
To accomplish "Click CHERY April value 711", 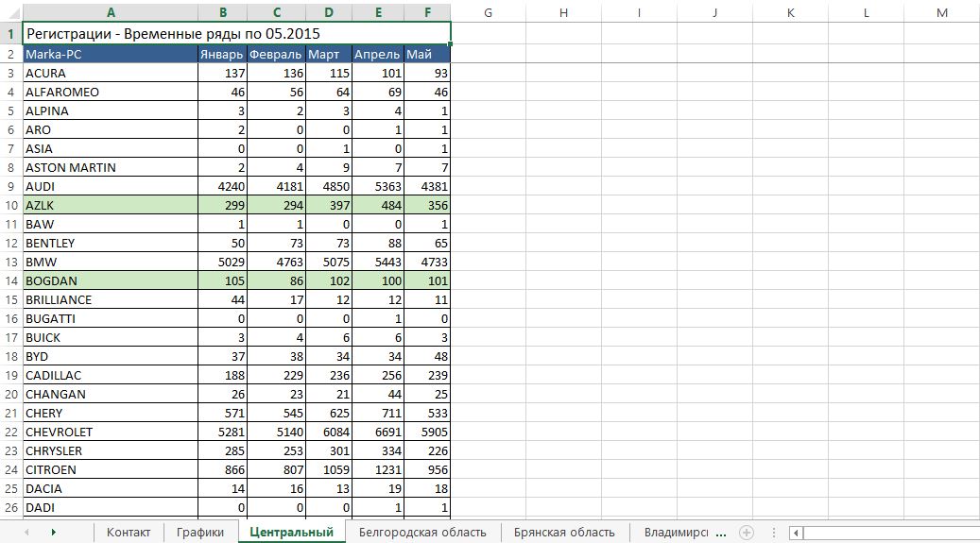I will [x=378, y=413].
